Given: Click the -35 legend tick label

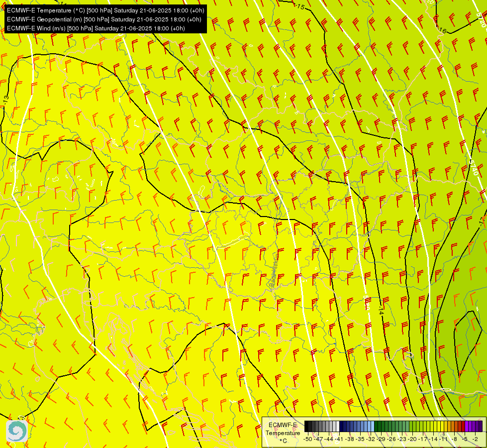Looking at the screenshot, I should pos(360,440).
